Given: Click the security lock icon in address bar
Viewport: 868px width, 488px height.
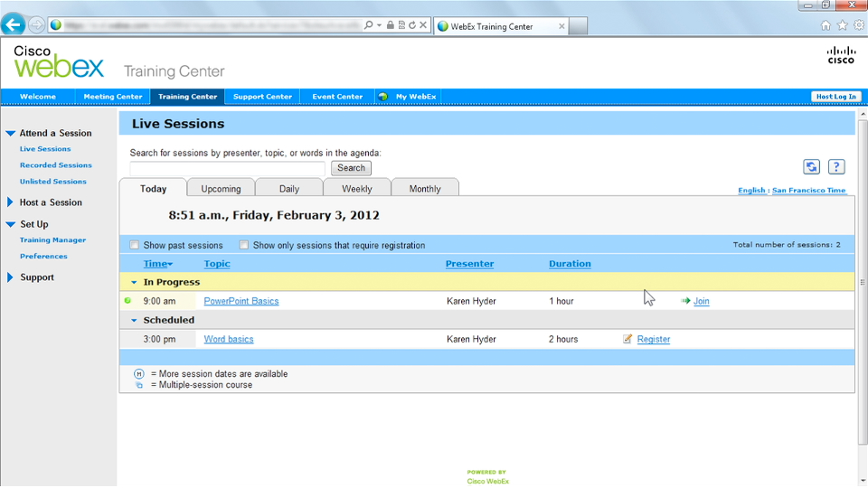Looking at the screenshot, I should 391,25.
